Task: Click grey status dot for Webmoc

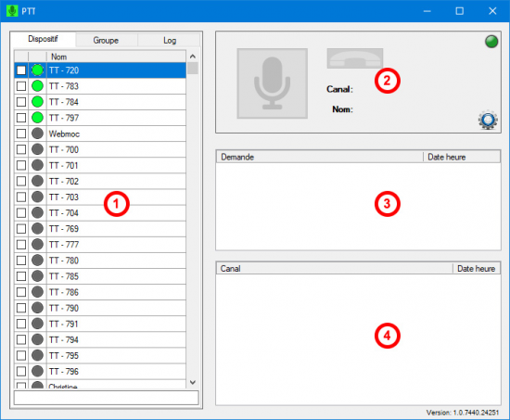Action: pos(37,134)
